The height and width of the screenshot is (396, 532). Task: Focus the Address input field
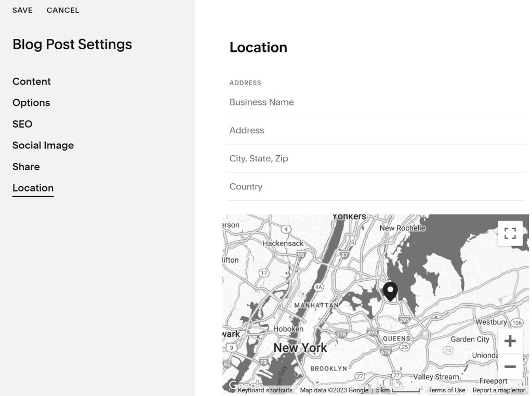376,130
